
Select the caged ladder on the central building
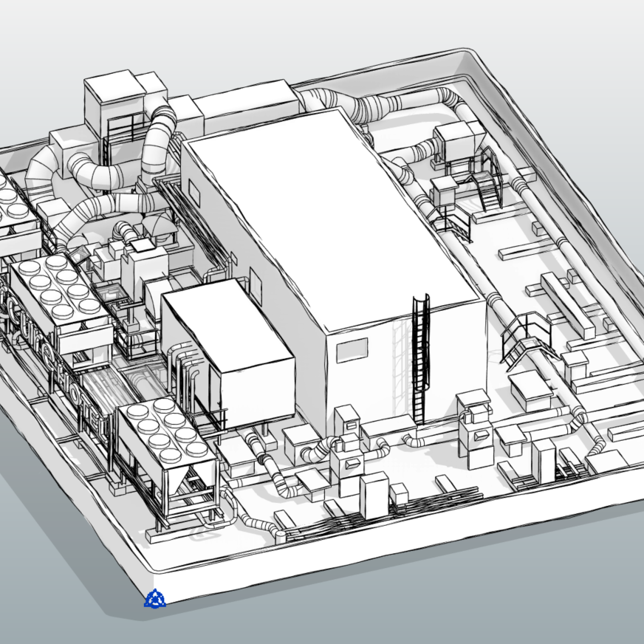(420, 359)
